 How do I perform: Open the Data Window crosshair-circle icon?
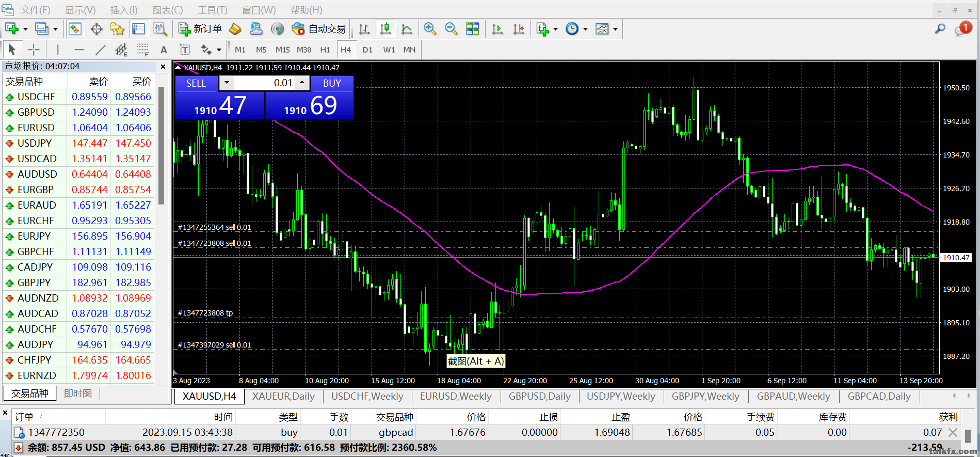[97, 29]
